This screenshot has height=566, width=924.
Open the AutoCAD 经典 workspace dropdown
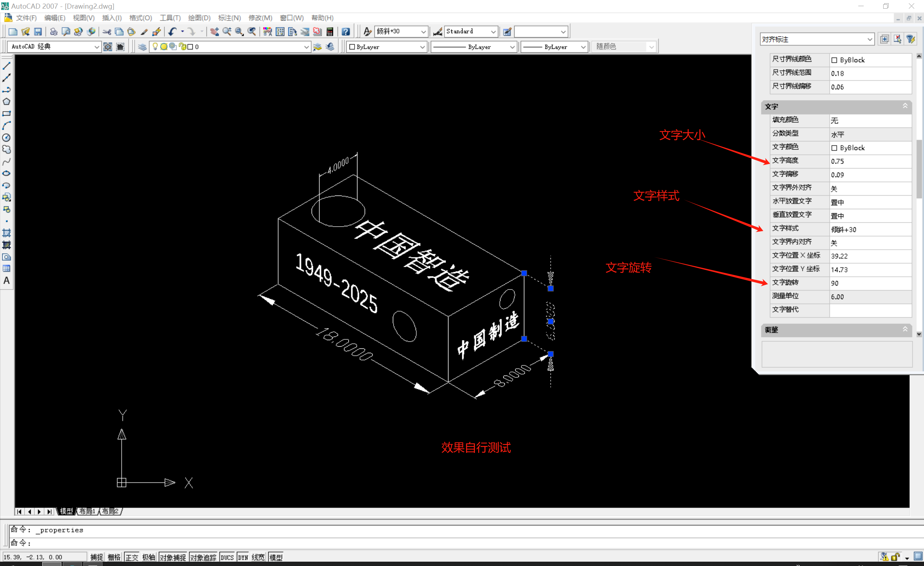coord(96,47)
